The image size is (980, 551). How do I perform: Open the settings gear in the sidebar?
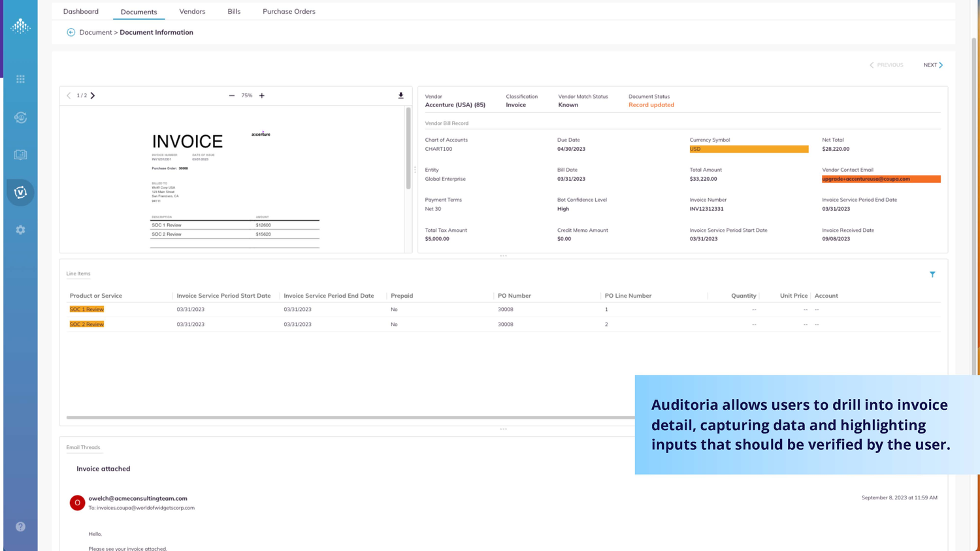(x=20, y=229)
